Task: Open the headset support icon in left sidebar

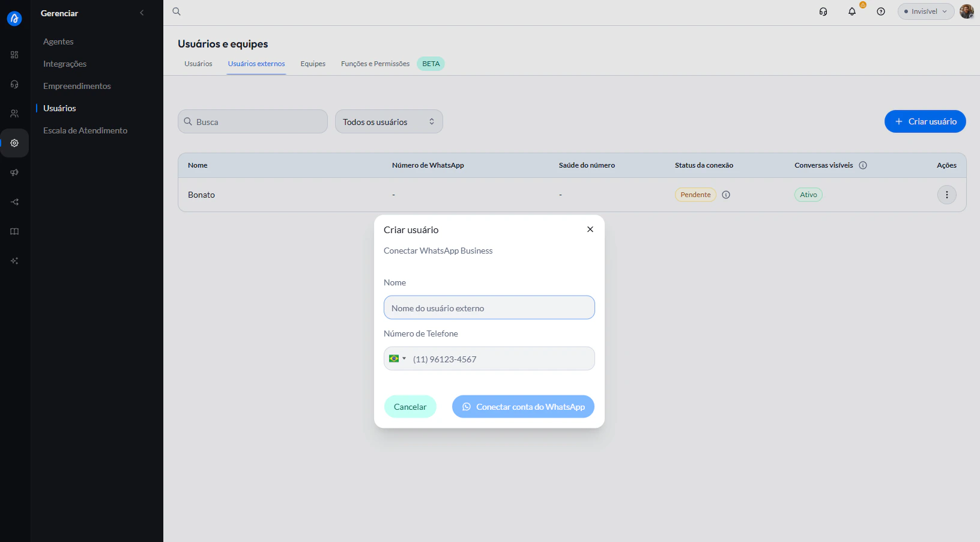Action: pos(14,84)
